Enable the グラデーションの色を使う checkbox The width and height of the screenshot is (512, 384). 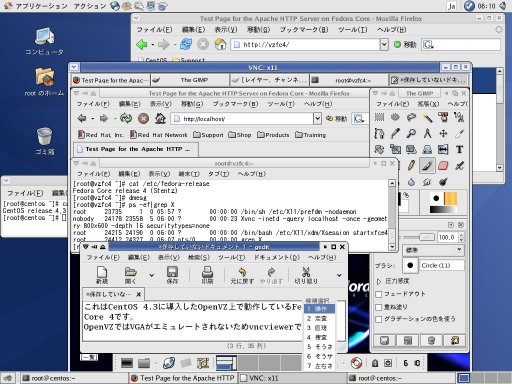tap(379, 319)
